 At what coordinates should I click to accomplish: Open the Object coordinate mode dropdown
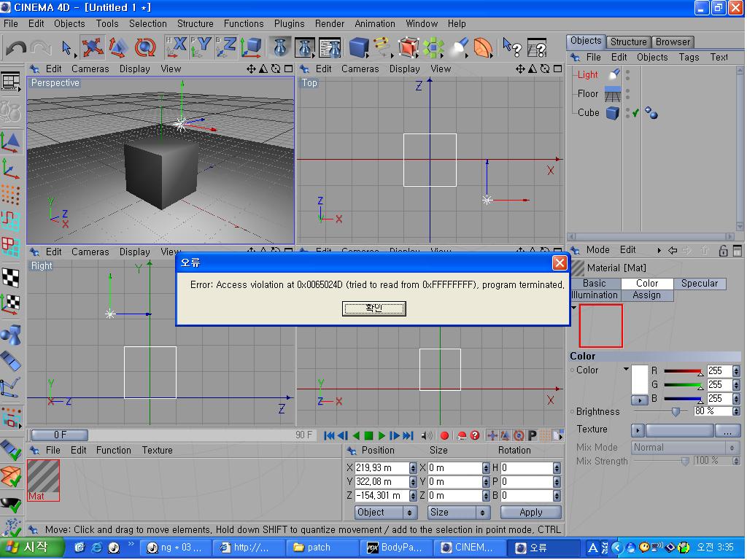tap(385, 513)
